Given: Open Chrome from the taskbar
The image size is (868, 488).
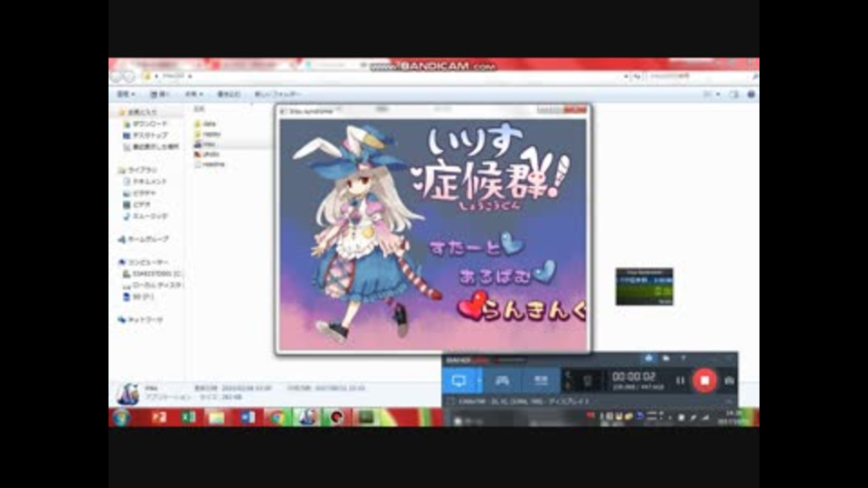Looking at the screenshot, I should pyautogui.click(x=277, y=418).
